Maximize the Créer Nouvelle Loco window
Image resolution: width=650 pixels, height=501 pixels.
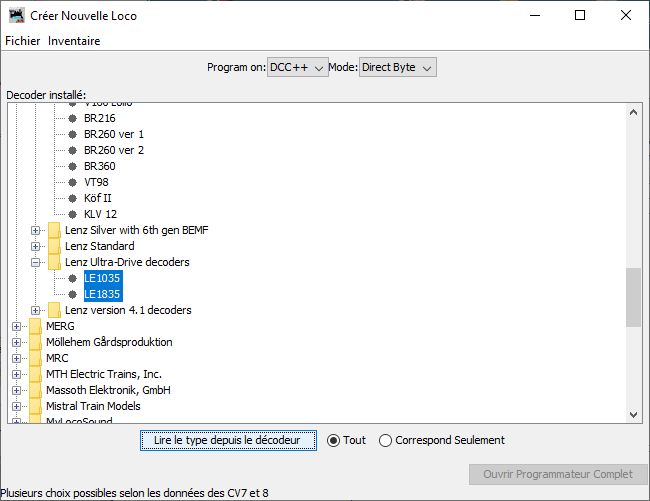tap(580, 15)
